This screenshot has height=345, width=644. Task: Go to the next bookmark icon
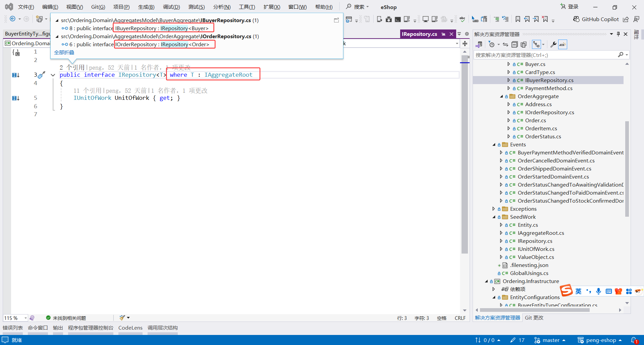point(536,19)
